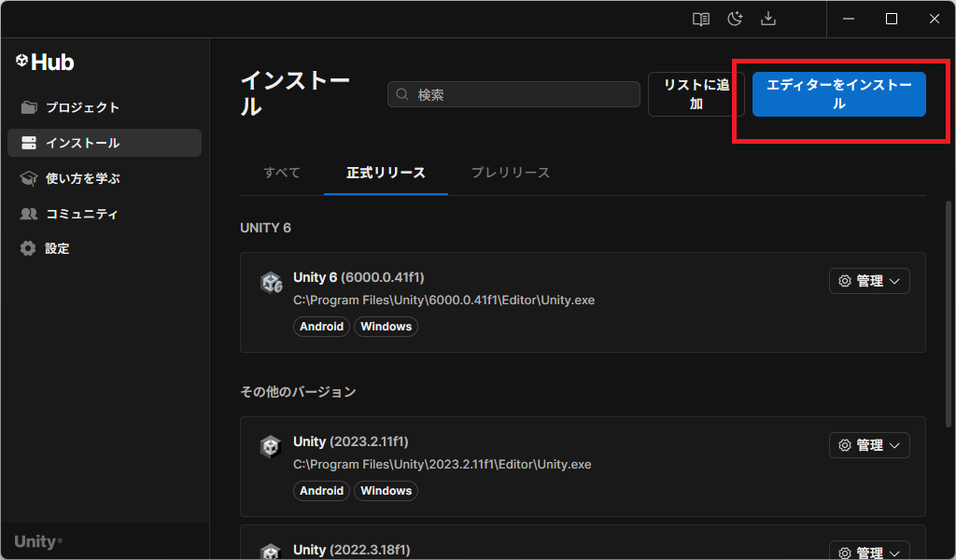Image resolution: width=956 pixels, height=560 pixels.
Task: Open the docs book icon in title bar
Action: tap(700, 19)
